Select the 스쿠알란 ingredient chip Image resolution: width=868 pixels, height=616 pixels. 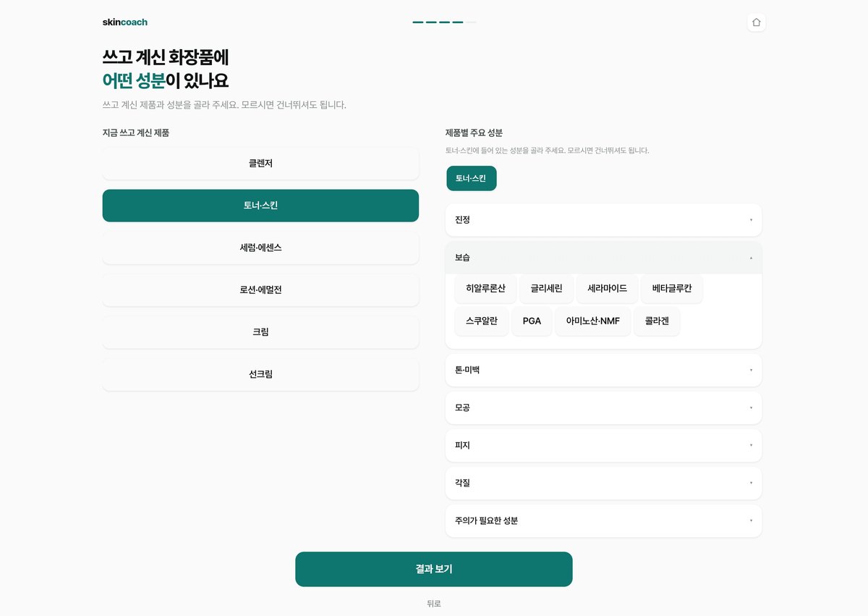(x=482, y=321)
